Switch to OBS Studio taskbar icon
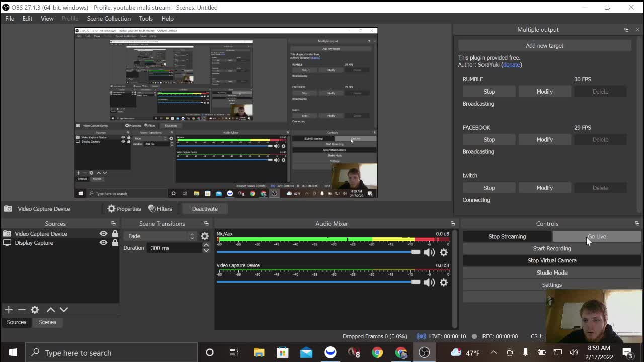Image resolution: width=644 pixels, height=362 pixels. (424, 353)
